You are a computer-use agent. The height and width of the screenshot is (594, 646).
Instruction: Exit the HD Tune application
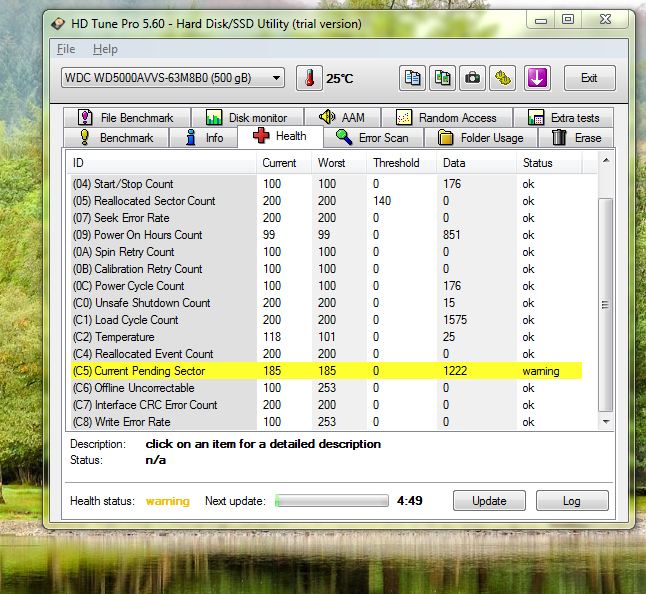(590, 78)
